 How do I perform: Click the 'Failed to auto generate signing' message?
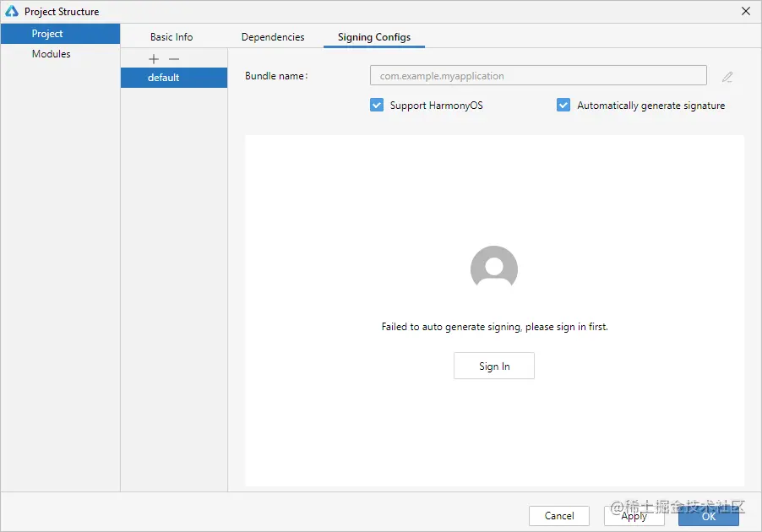click(x=495, y=327)
